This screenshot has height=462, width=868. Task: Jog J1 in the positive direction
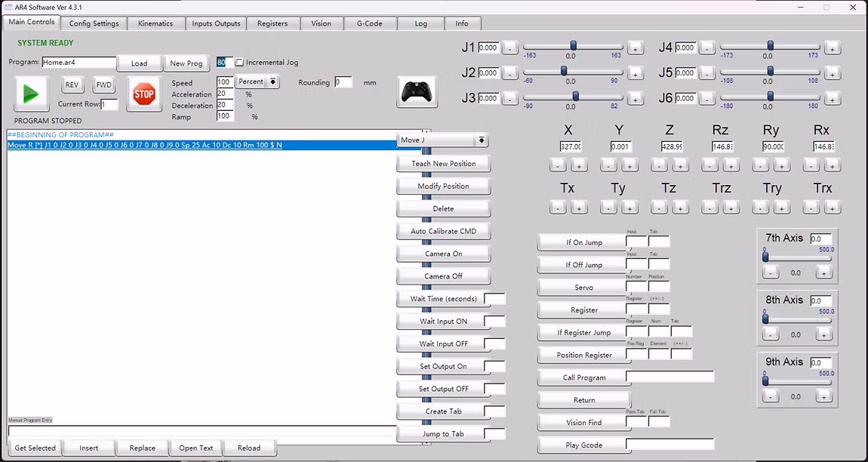pos(635,48)
